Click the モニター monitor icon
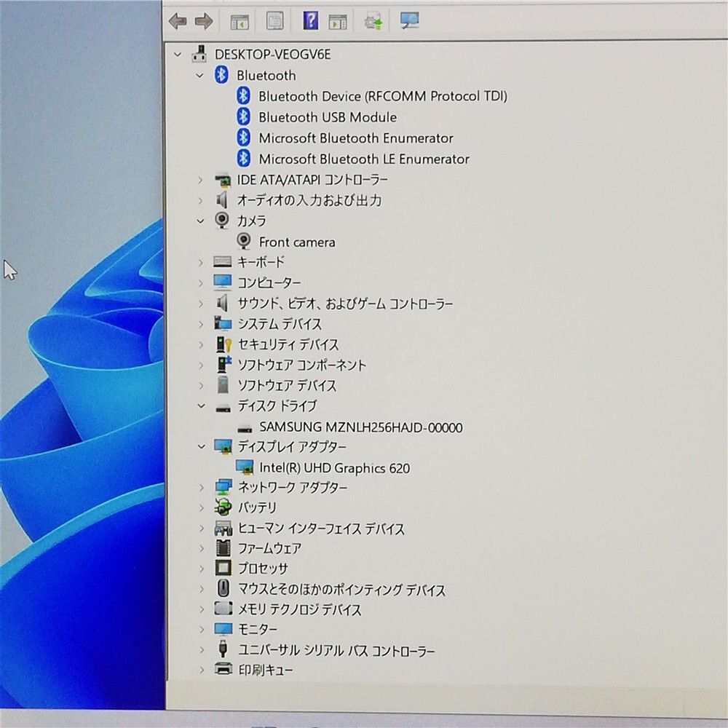The image size is (728, 728). pyautogui.click(x=223, y=629)
